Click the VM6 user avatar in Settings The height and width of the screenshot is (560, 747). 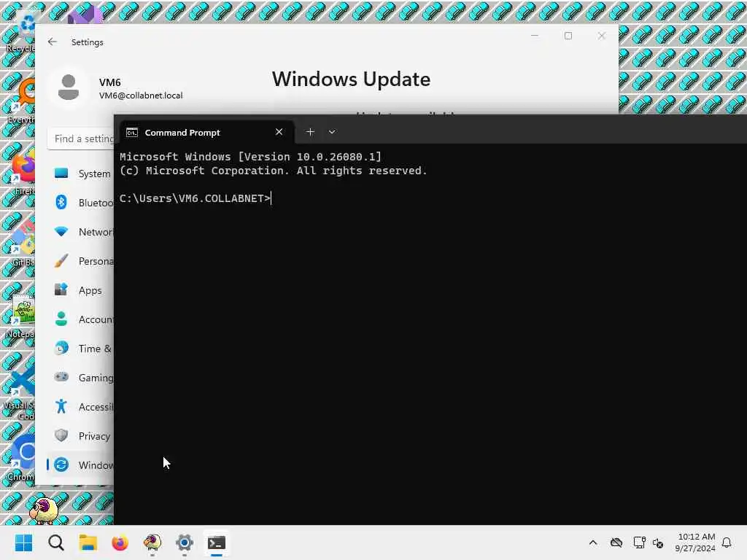(69, 87)
